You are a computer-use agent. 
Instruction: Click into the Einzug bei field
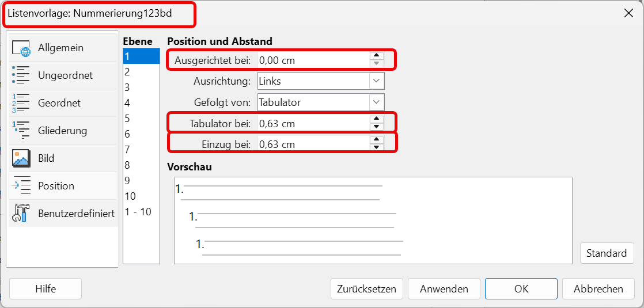coord(311,145)
